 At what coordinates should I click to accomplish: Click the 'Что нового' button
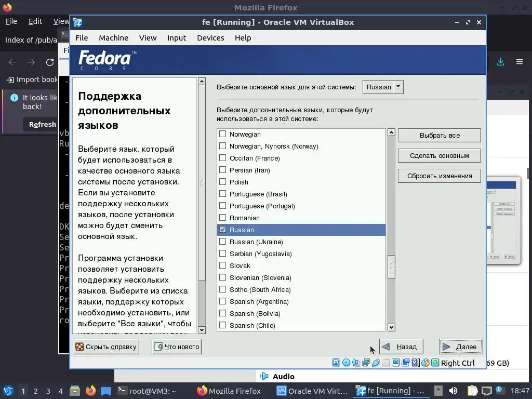point(177,347)
